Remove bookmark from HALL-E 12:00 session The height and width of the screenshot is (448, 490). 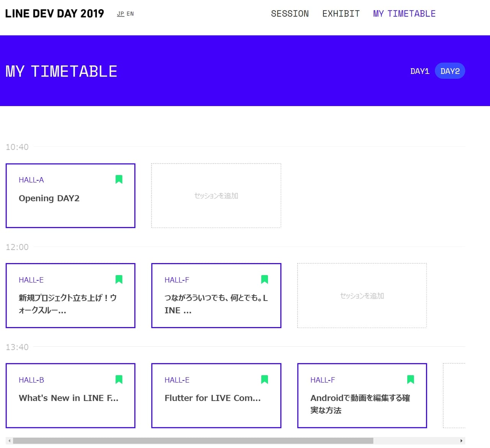(119, 280)
